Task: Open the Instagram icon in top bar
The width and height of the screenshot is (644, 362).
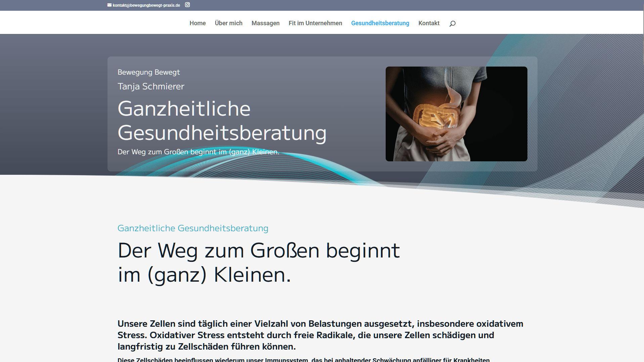Action: point(187,5)
